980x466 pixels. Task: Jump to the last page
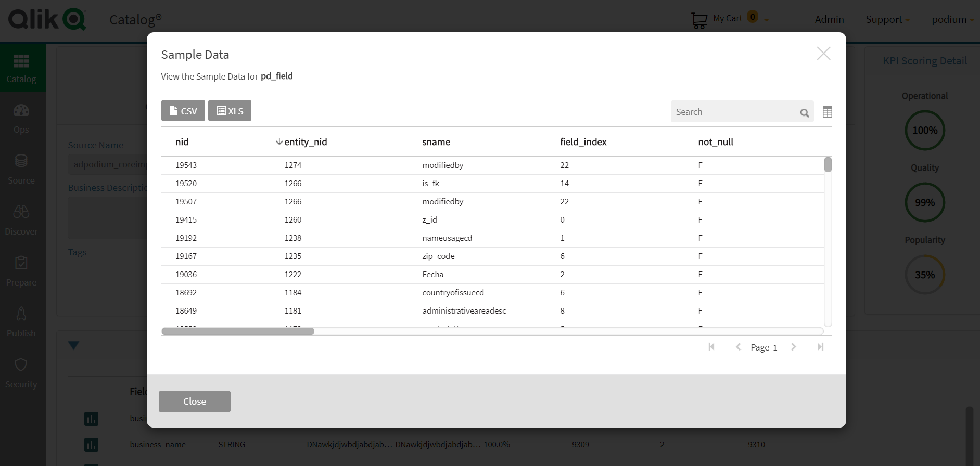820,347
